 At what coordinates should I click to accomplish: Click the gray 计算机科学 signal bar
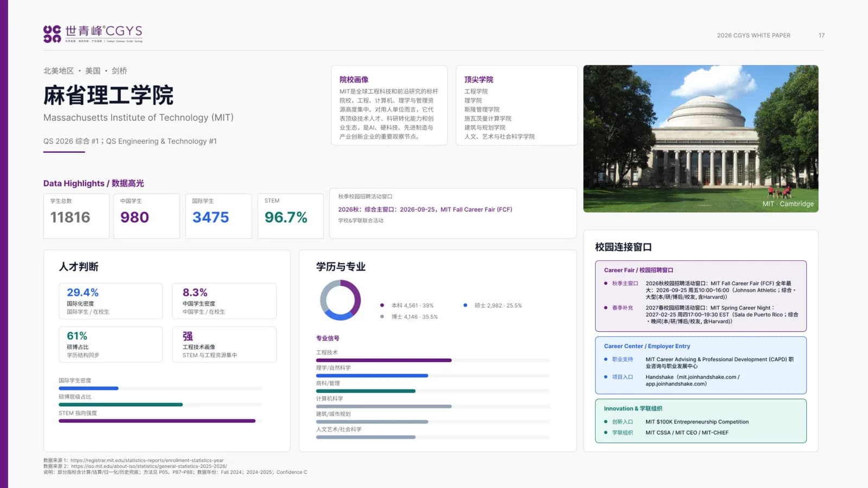point(384,406)
